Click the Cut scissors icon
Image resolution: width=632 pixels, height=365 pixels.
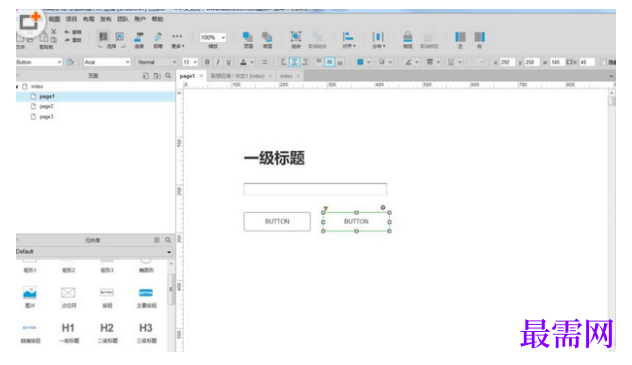[54, 31]
